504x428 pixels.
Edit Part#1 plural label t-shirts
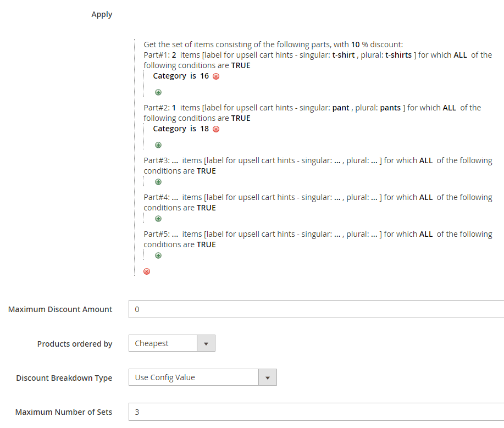click(x=398, y=55)
